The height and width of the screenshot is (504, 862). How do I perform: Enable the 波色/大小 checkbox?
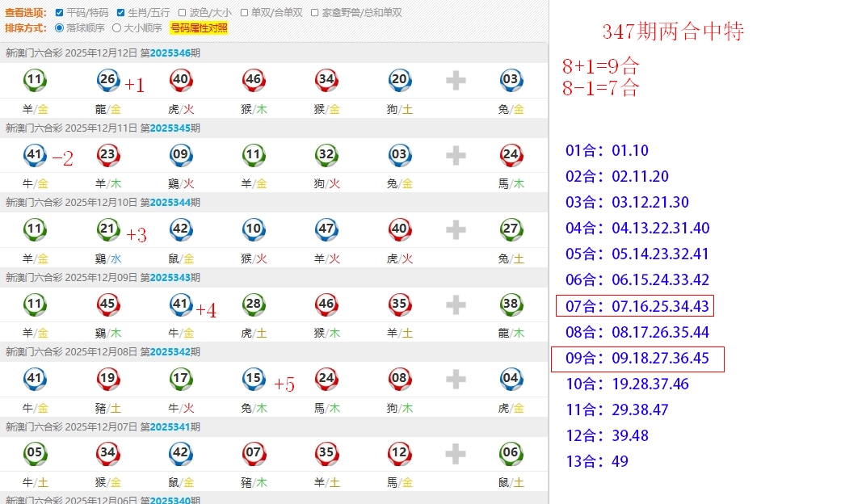[x=183, y=13]
